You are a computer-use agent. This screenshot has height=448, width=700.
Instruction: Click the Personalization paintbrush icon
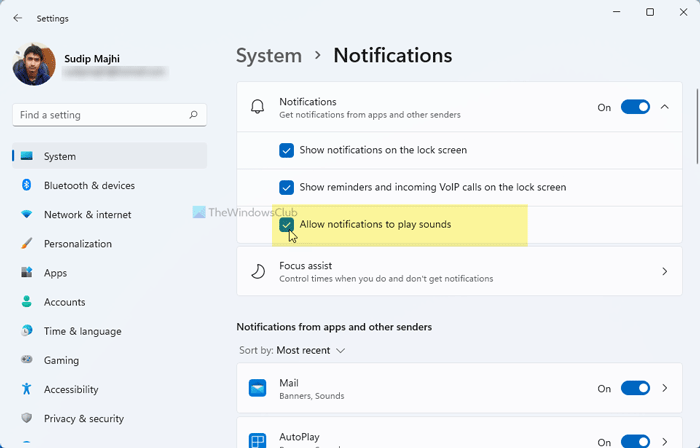(x=26, y=243)
